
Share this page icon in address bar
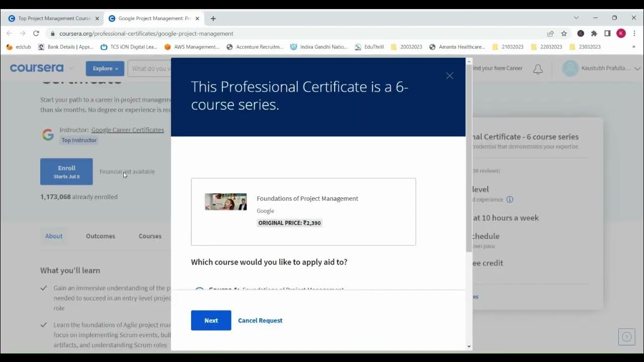(550, 34)
